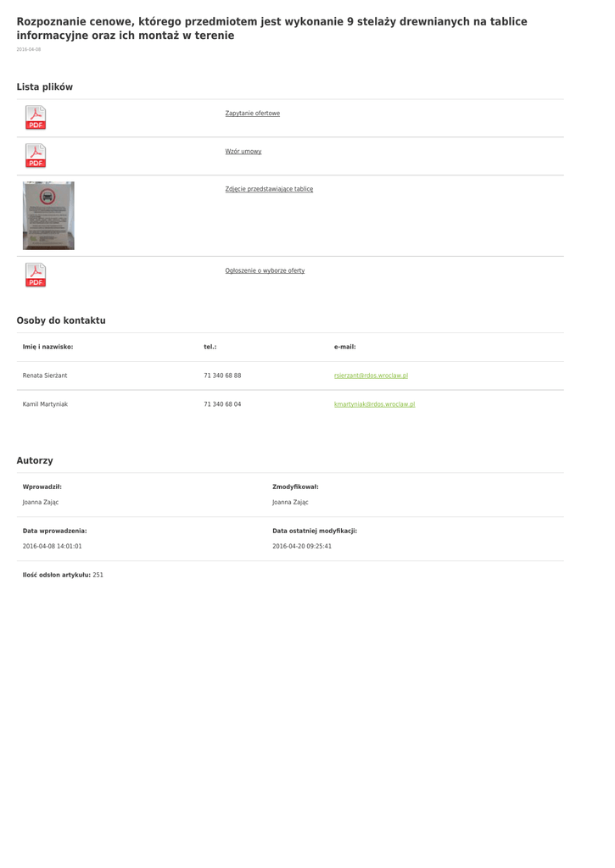Image resolution: width=615 pixels, height=868 pixels.
Task: Click the PDF icon for Ogłoszenie o wyborze oferty
Action: (36, 275)
